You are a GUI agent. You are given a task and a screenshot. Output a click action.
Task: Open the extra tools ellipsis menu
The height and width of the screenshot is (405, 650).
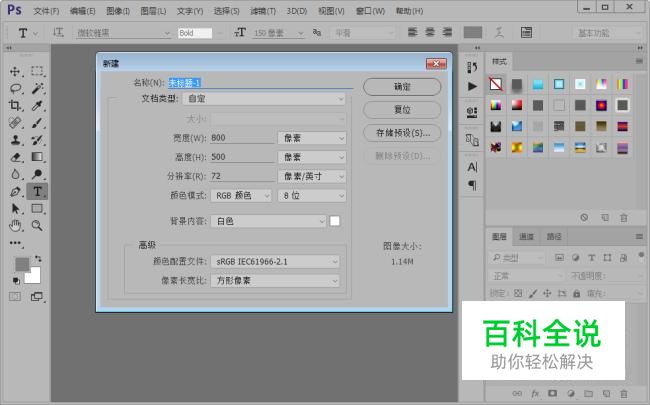15,243
